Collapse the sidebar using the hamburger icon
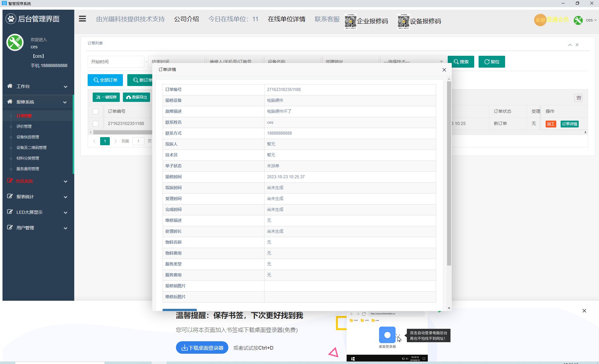Viewport: 599px width, 364px height. [82, 19]
